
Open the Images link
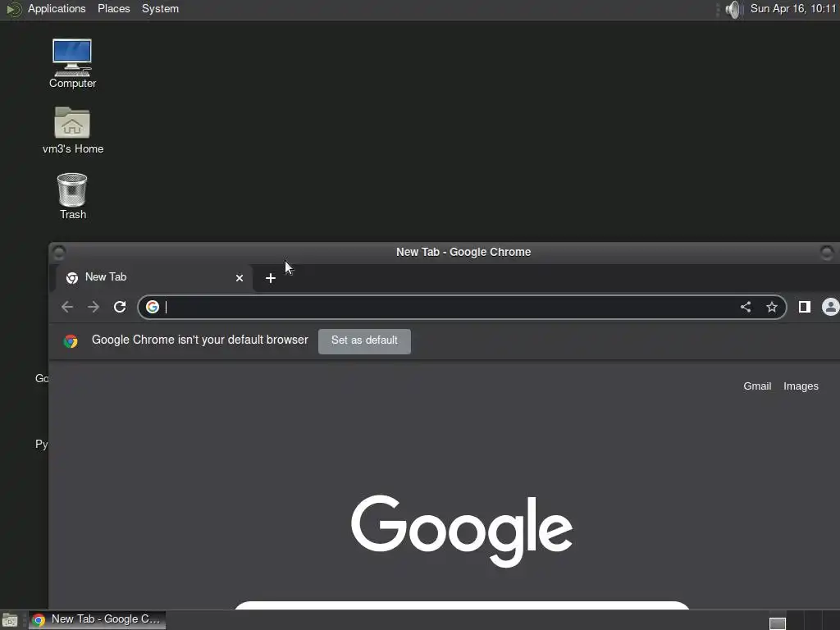click(801, 386)
